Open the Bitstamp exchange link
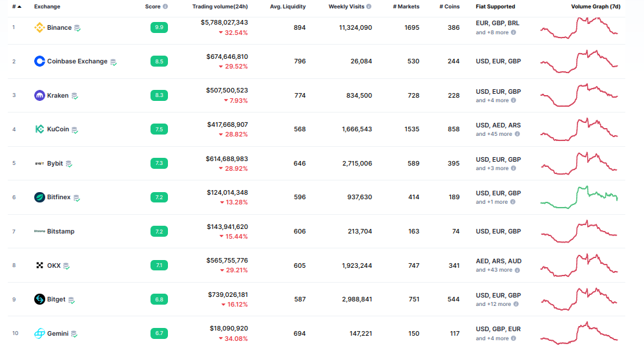The height and width of the screenshot is (348, 644). point(61,231)
